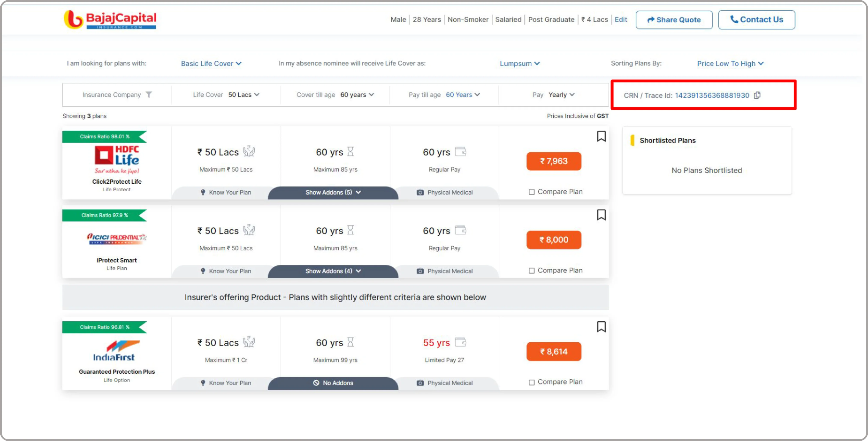Bookmark the Guaranteed Protection Plus plan
This screenshot has width=868, height=441.
point(601,326)
